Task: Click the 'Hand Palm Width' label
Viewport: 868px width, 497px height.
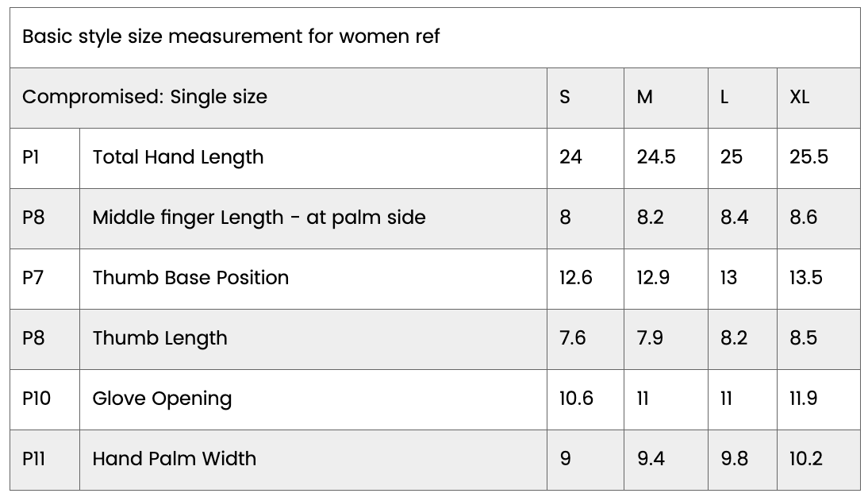Action: pos(174,459)
